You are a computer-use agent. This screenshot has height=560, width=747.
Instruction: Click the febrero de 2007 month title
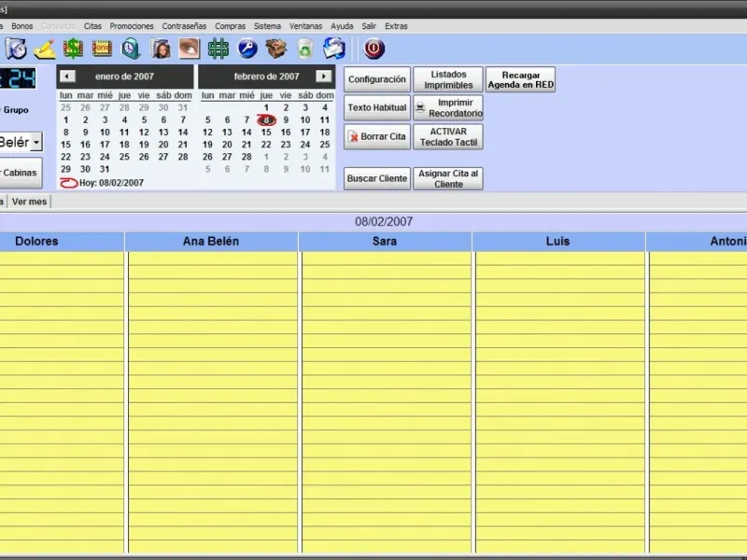pyautogui.click(x=266, y=77)
